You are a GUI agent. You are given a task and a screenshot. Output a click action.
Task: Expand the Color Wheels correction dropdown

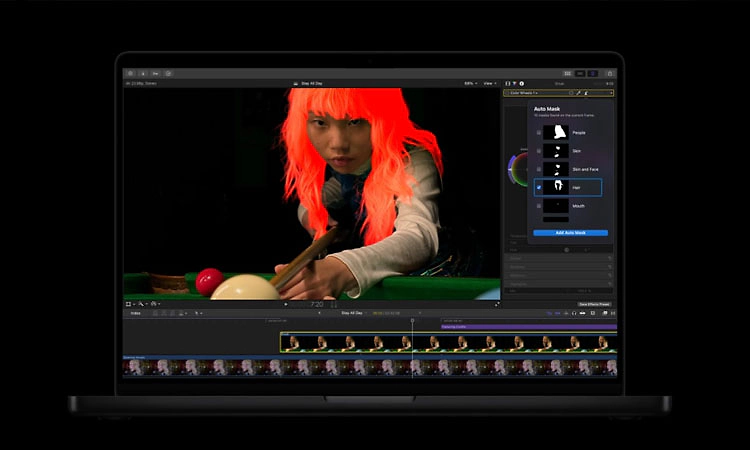pyautogui.click(x=524, y=93)
